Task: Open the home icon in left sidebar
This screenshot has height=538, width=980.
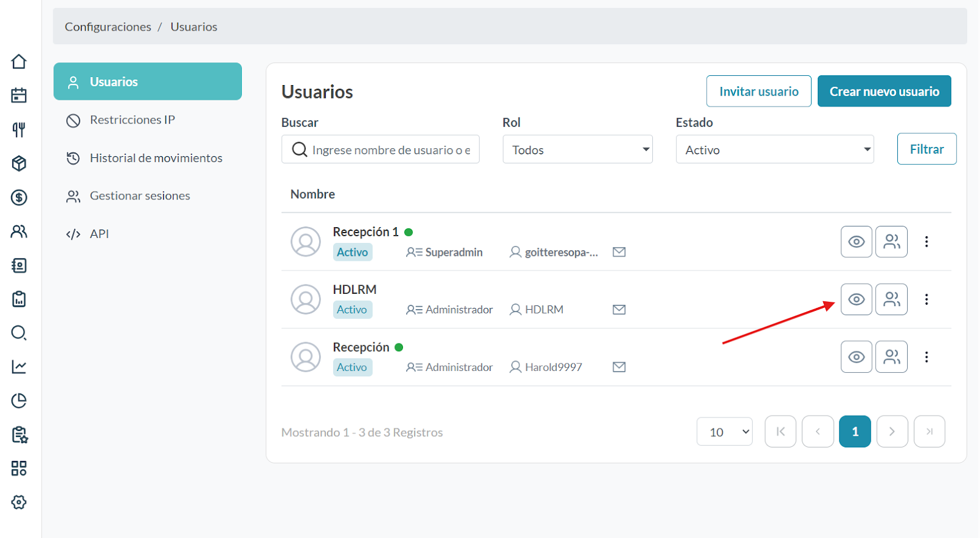Action: (x=19, y=62)
